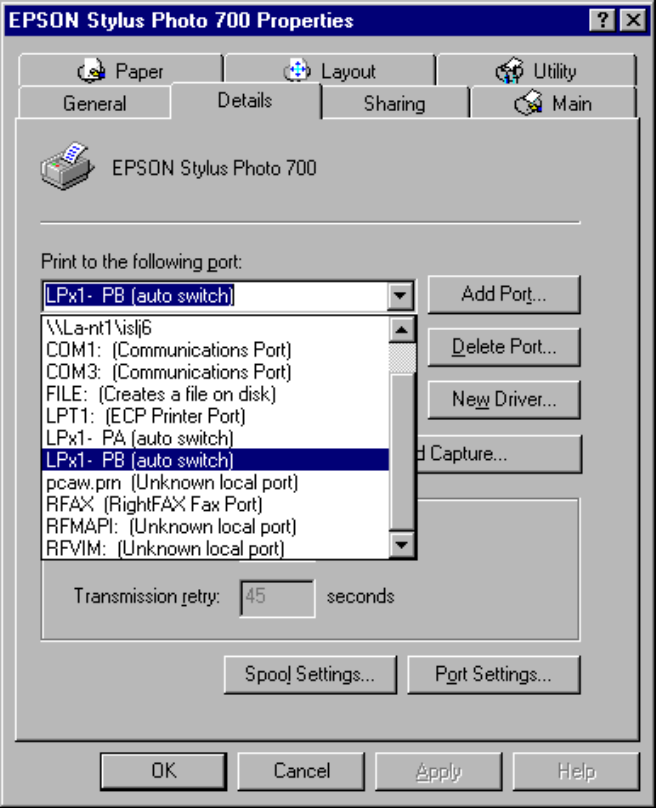Collapse the port dropdown arrow
The height and width of the screenshot is (808, 656).
[400, 296]
